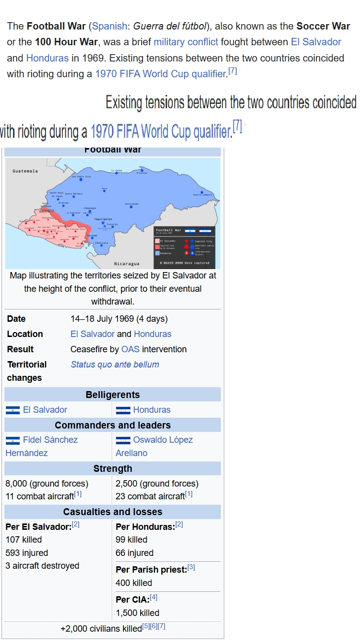
Task: Select the '14–18 July 1969 (4 days)' text
Action: (119, 319)
